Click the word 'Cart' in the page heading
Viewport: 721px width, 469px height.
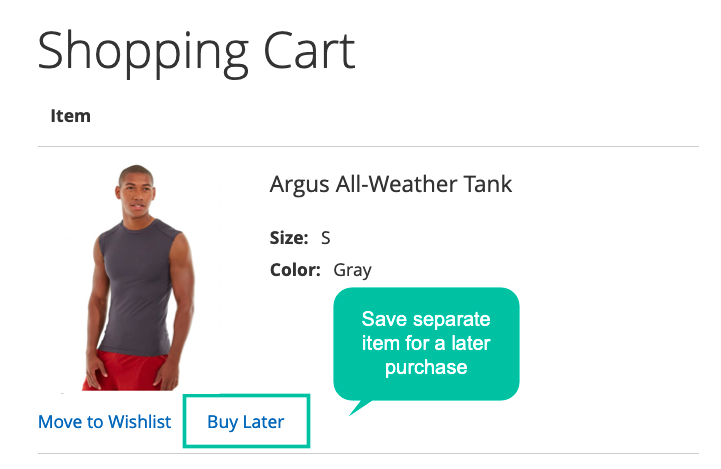click(309, 51)
